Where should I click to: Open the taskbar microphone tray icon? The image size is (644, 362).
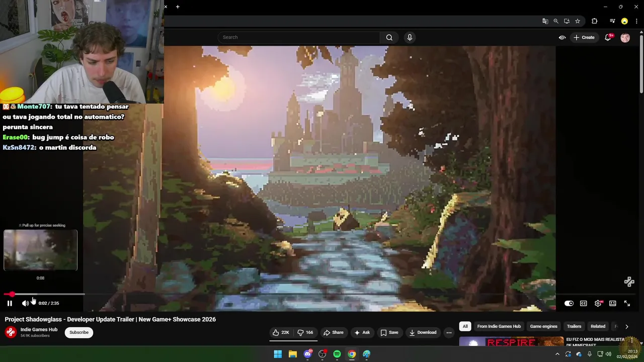coord(589,354)
